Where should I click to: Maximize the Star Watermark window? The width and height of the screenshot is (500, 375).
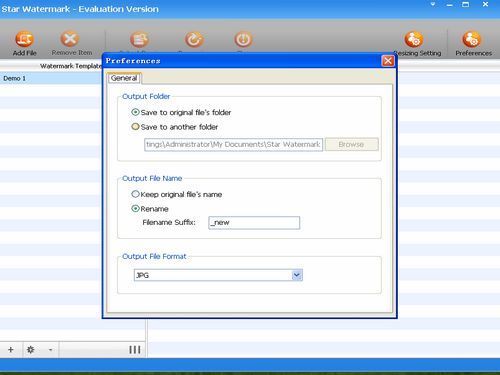[x=466, y=5]
